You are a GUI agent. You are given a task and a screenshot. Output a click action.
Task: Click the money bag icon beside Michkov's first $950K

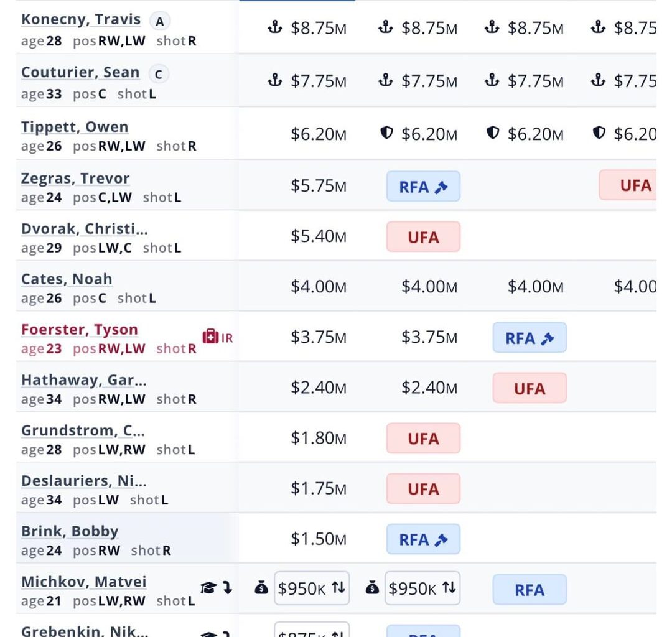[261, 588]
